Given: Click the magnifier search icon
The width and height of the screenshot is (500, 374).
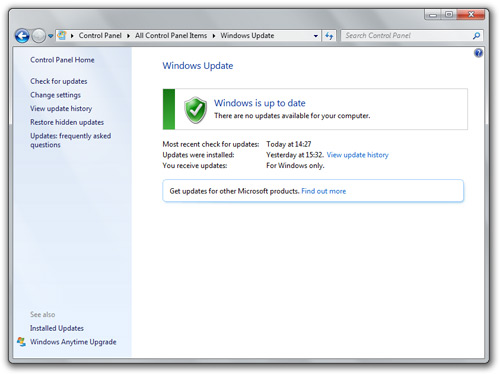Looking at the screenshot, I should [476, 36].
